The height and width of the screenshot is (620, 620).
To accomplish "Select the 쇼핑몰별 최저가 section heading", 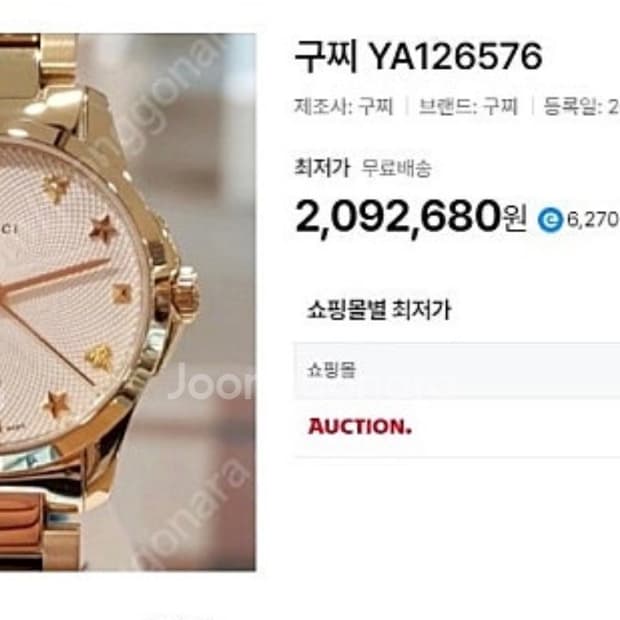I will point(379,310).
